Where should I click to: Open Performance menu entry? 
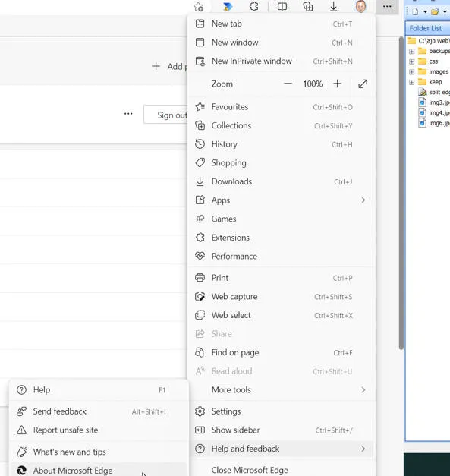coord(282,257)
